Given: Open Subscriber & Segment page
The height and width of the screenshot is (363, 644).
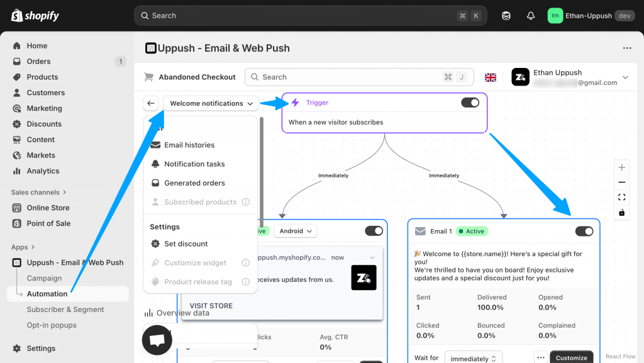Looking at the screenshot, I should point(65,310).
